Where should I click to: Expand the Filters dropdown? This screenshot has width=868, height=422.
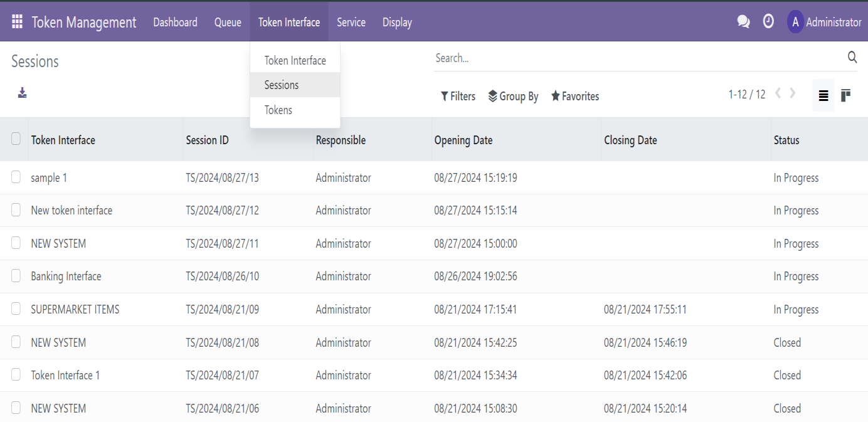(x=458, y=97)
